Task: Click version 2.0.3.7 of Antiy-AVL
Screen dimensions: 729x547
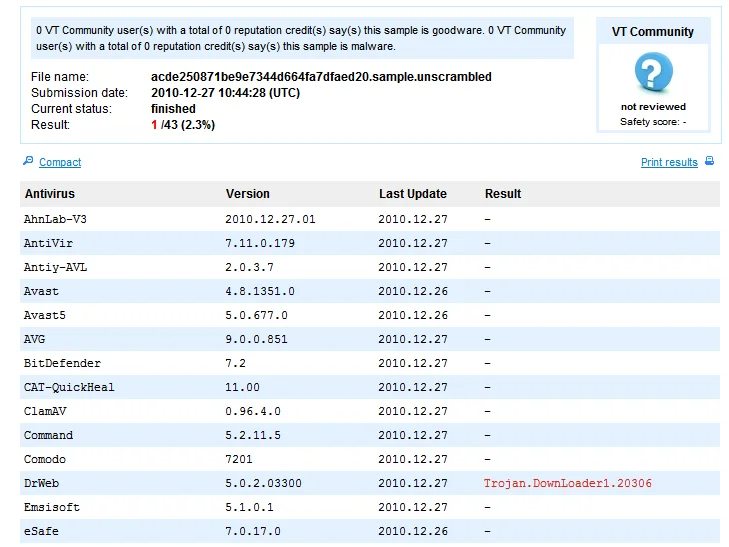Action: coord(250,267)
